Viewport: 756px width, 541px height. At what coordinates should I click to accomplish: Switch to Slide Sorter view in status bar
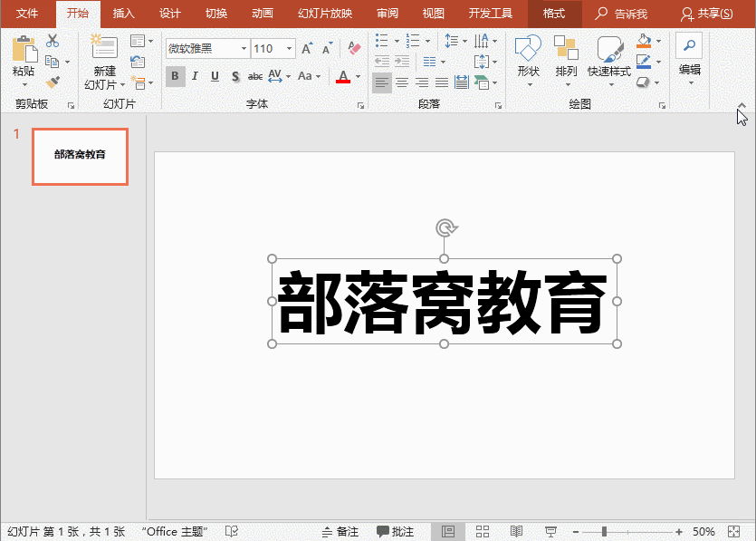(x=483, y=531)
